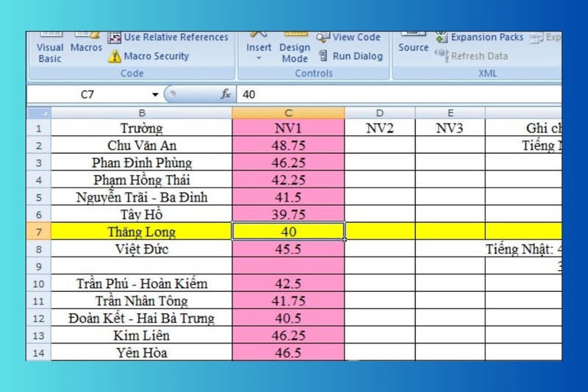Image resolution: width=588 pixels, height=392 pixels.
Task: Open the Insert controls dropdown
Action: tap(259, 47)
